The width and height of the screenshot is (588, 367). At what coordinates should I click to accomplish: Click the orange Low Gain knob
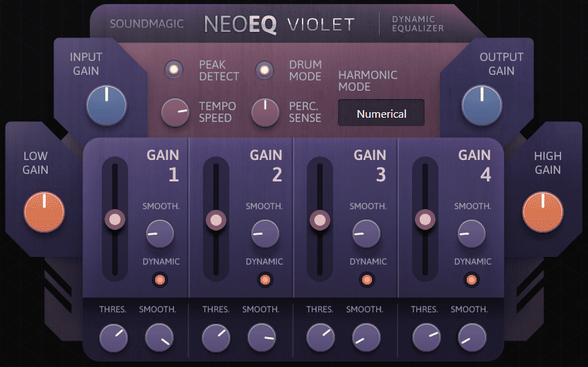(x=44, y=212)
